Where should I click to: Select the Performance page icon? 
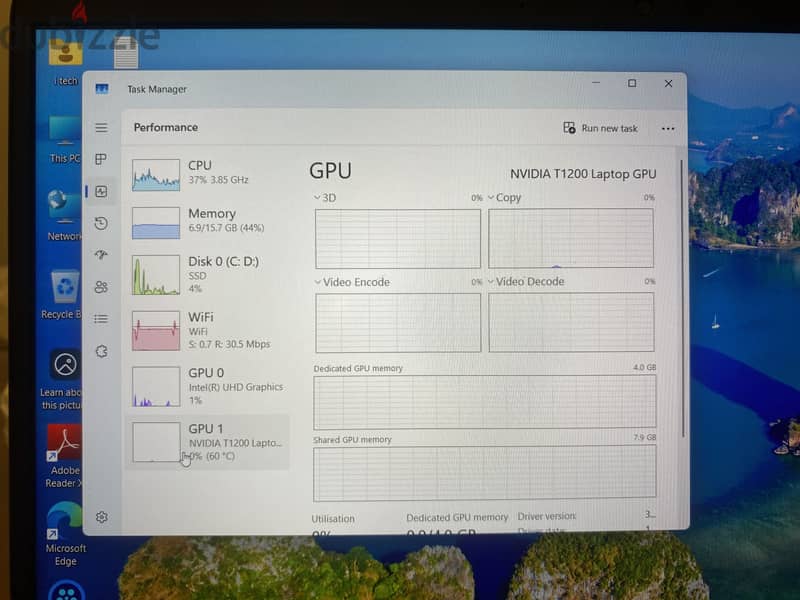pyautogui.click(x=101, y=191)
